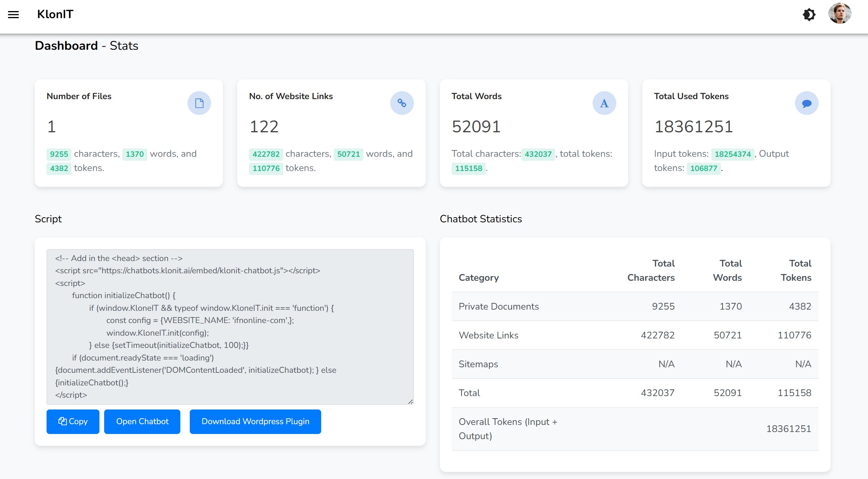Click the file document icon

click(199, 103)
